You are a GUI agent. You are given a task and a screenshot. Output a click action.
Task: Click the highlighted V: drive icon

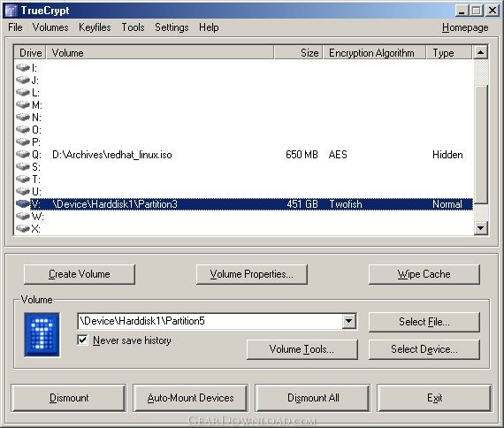coord(23,204)
